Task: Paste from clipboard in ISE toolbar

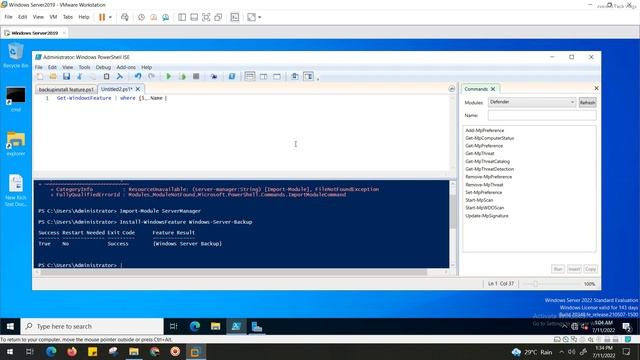Action: (x=107, y=76)
